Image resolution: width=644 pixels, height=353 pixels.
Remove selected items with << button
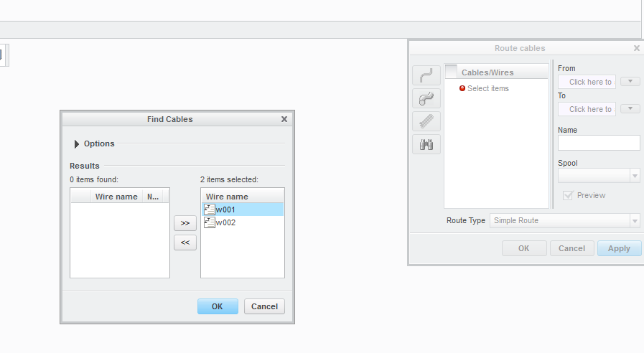[x=185, y=243]
